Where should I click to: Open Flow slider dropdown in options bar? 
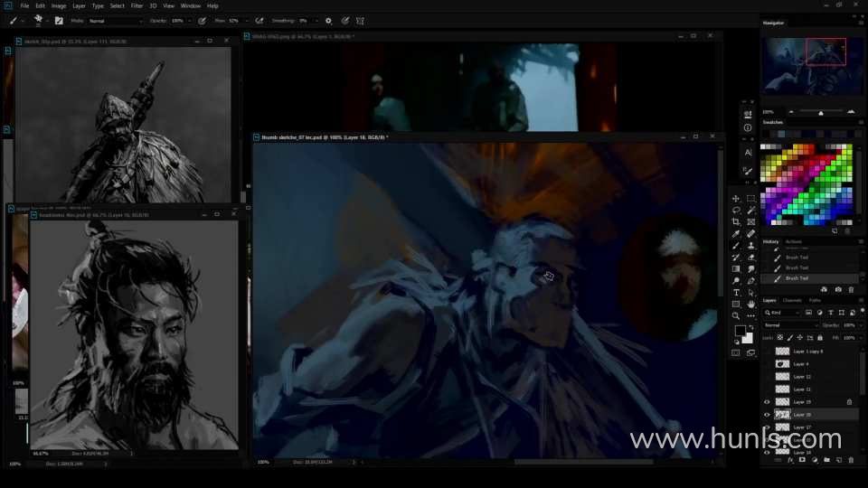[246, 21]
